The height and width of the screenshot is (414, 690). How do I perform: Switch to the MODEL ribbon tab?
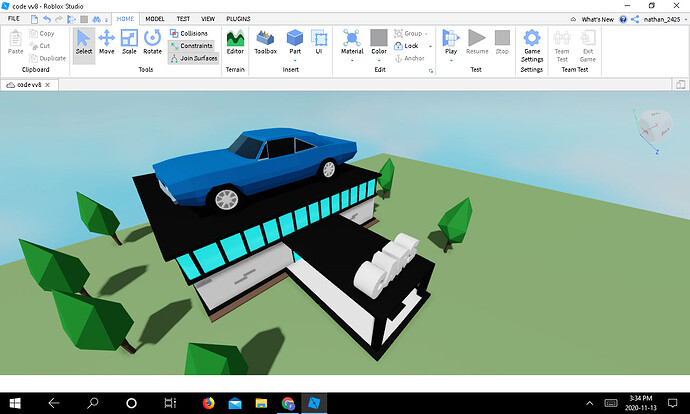(x=155, y=19)
